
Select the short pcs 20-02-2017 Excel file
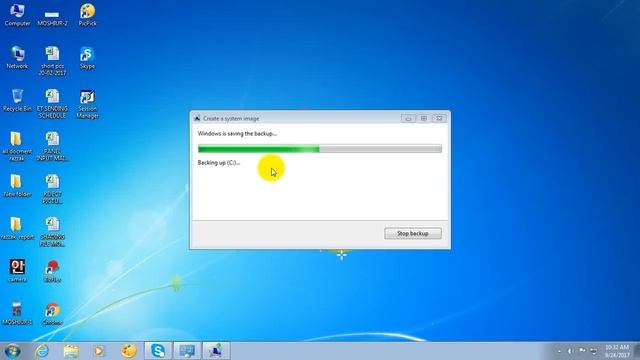[52, 61]
